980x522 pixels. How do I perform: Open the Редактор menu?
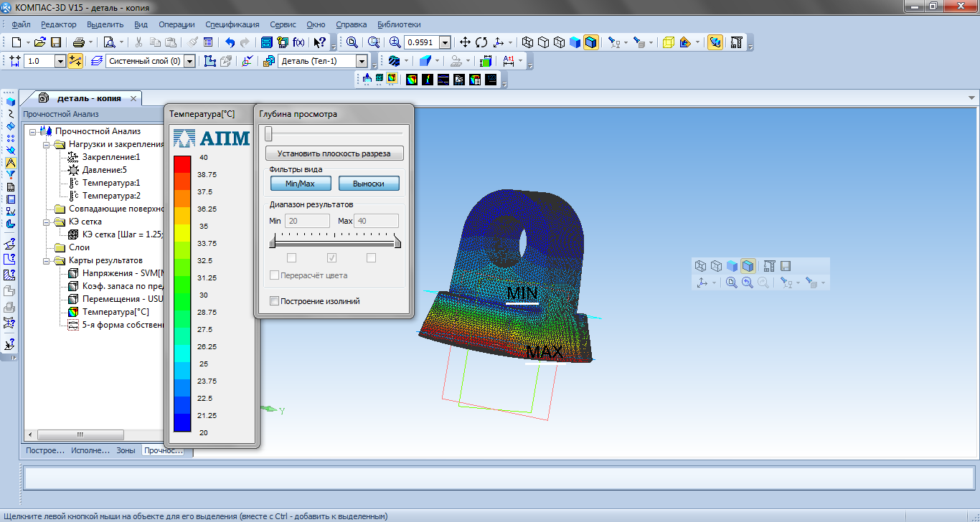point(59,24)
